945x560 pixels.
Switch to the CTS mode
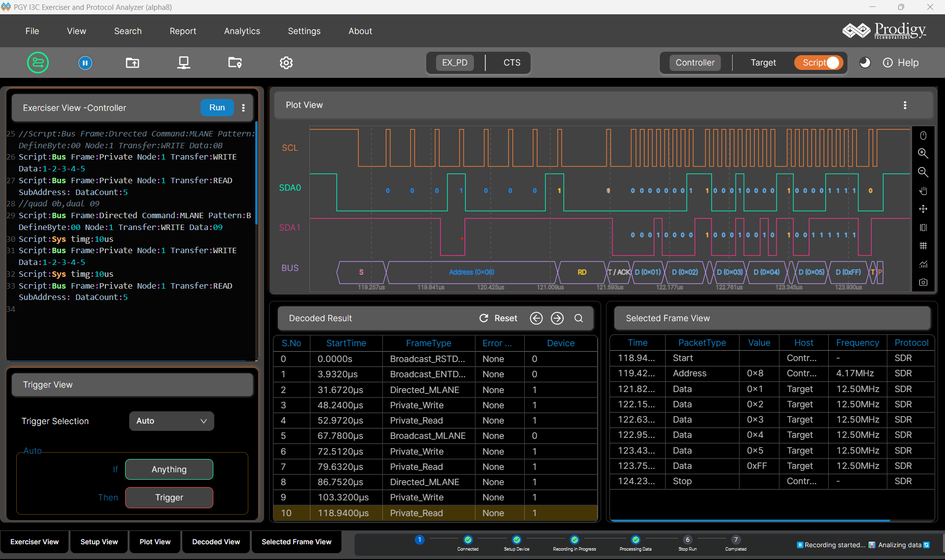511,63
